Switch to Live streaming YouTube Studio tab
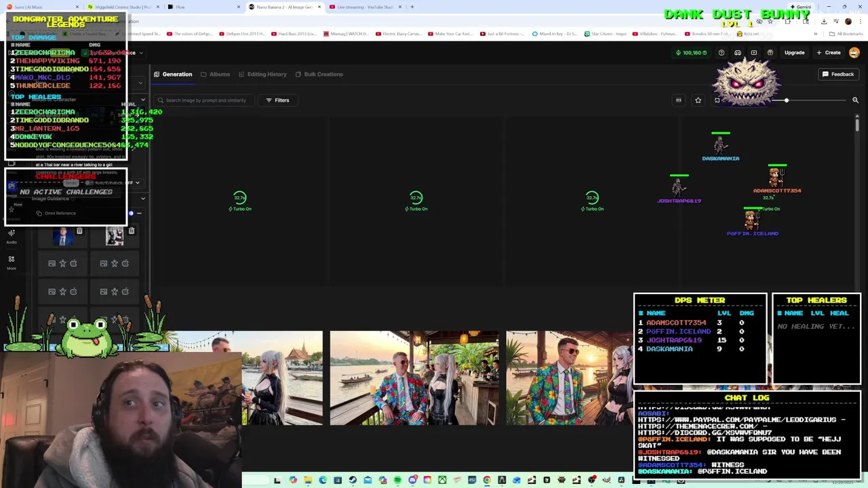This screenshot has height=488, width=868. [x=361, y=7]
